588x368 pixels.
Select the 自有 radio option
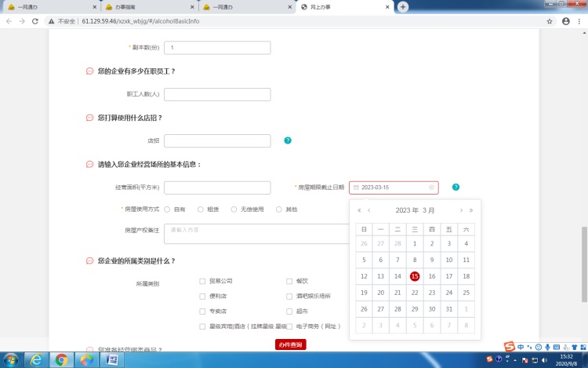pos(167,210)
